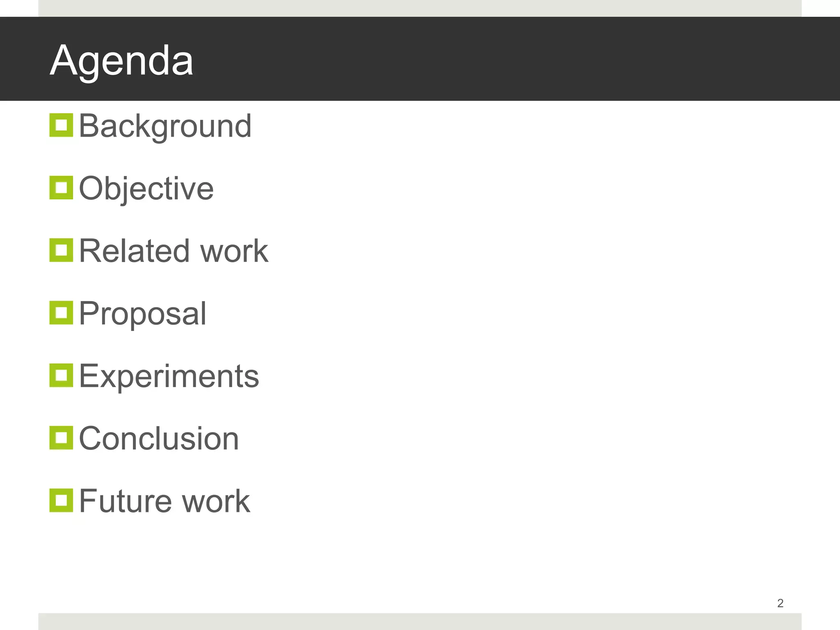840x630 pixels.
Task: Click the green bullet beside Proposal
Action: click(x=61, y=313)
